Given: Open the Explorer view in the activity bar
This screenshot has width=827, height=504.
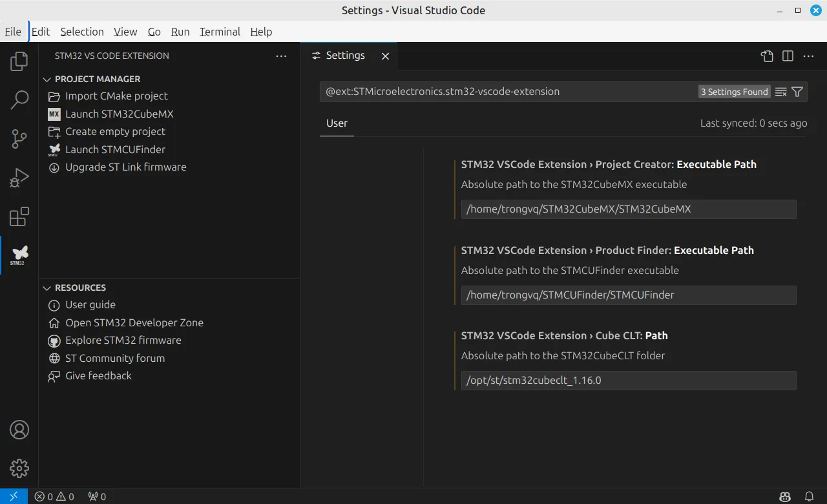Looking at the screenshot, I should [19, 61].
